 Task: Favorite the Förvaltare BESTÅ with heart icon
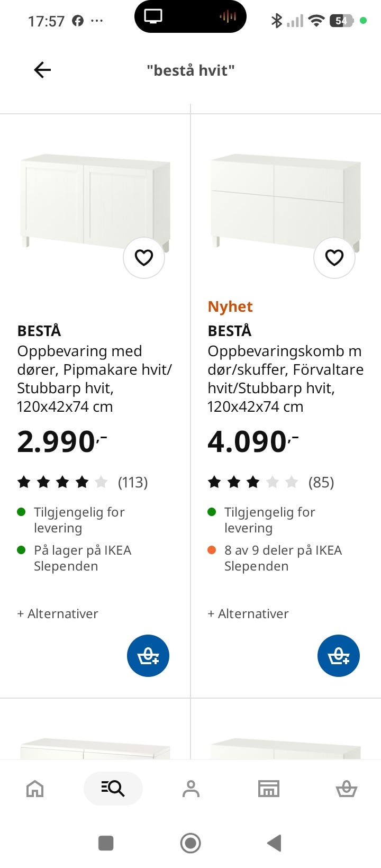tap(334, 258)
